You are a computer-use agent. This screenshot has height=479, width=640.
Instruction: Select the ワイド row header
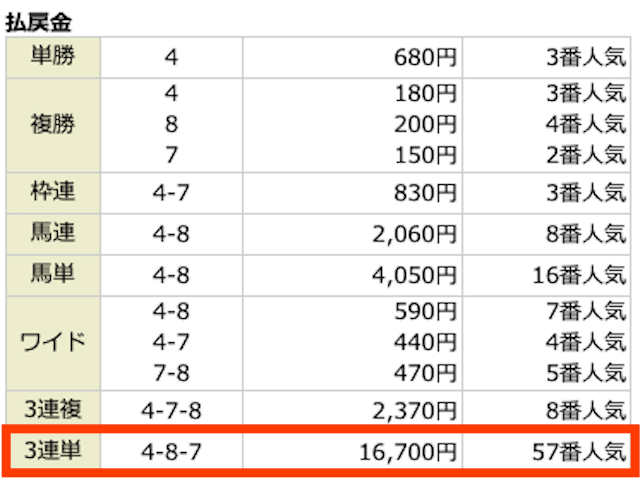coord(53,343)
